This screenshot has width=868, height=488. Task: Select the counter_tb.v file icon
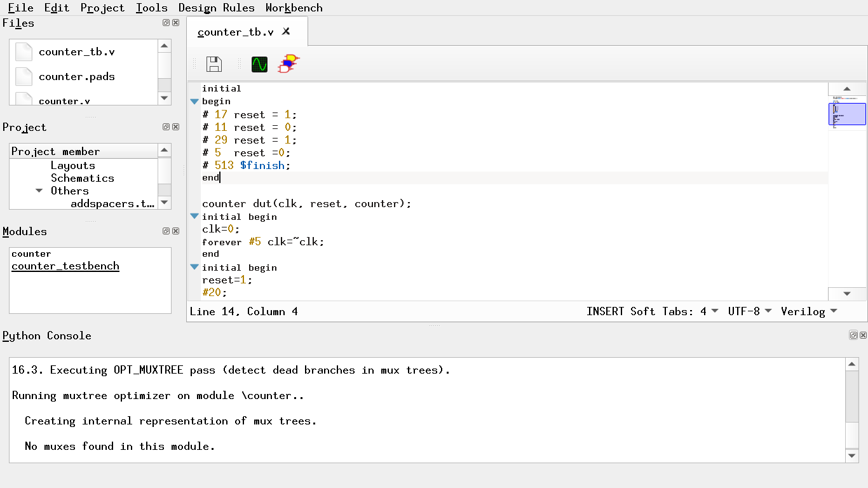[x=24, y=52]
